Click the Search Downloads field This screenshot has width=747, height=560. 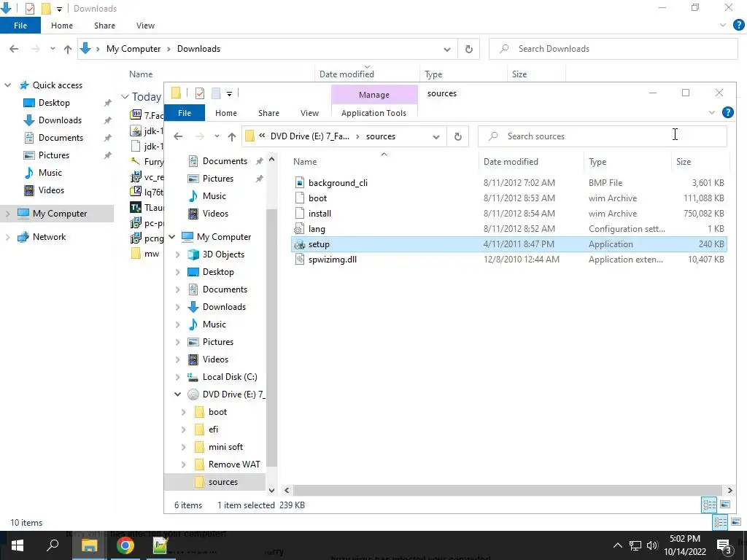click(614, 49)
